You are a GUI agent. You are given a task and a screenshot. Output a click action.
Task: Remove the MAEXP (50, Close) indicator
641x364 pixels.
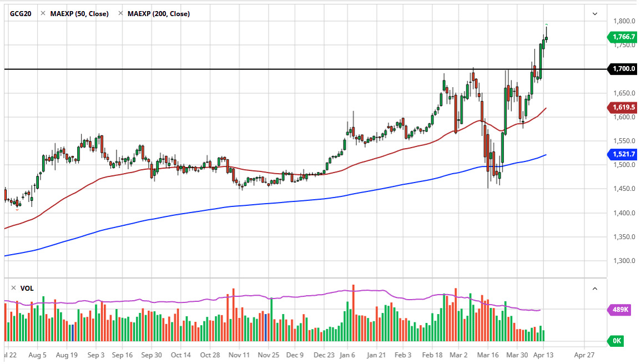(42, 13)
